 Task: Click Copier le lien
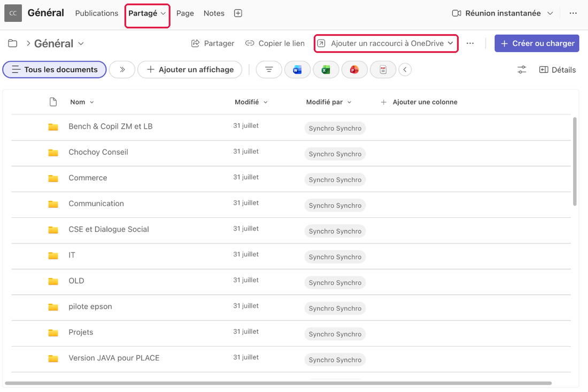[x=275, y=43]
